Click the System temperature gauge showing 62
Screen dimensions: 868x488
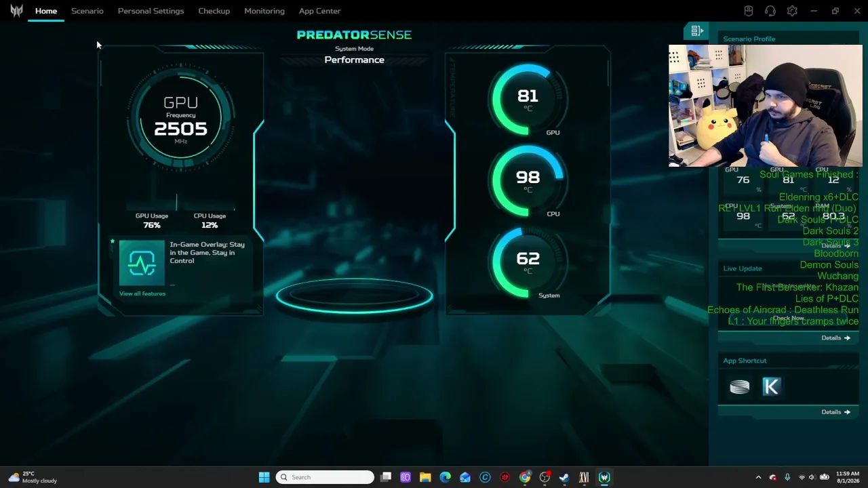pyautogui.click(x=528, y=262)
